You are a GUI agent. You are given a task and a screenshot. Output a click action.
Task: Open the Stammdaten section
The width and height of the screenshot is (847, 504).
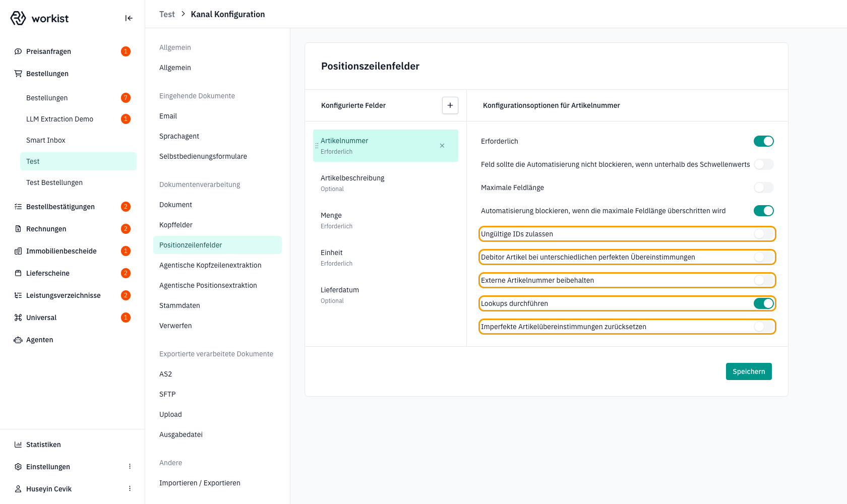pyautogui.click(x=179, y=305)
